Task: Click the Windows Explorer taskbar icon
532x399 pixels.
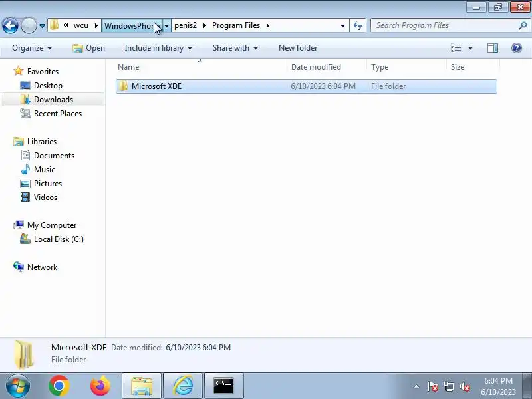Action: coord(142,386)
